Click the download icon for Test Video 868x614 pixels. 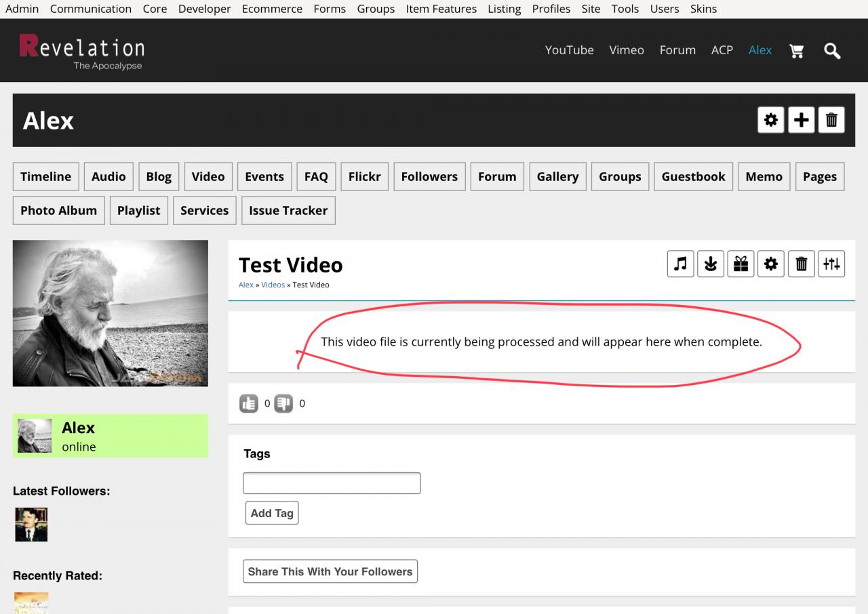(x=711, y=264)
